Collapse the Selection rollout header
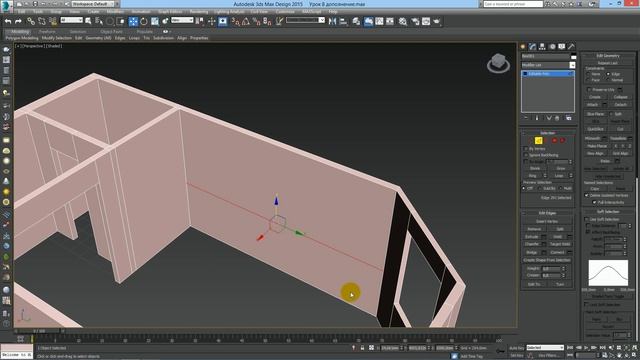Viewport: 640px width, 360px height. pyautogui.click(x=547, y=133)
